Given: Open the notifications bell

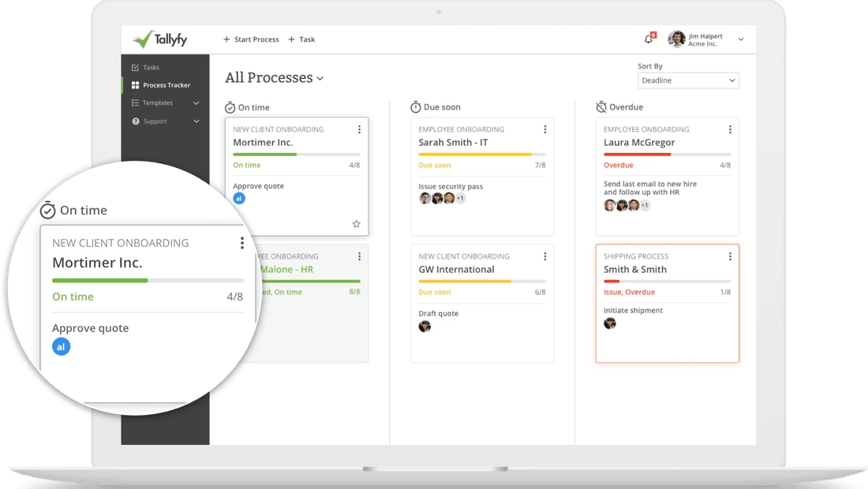Looking at the screenshot, I should pos(649,39).
